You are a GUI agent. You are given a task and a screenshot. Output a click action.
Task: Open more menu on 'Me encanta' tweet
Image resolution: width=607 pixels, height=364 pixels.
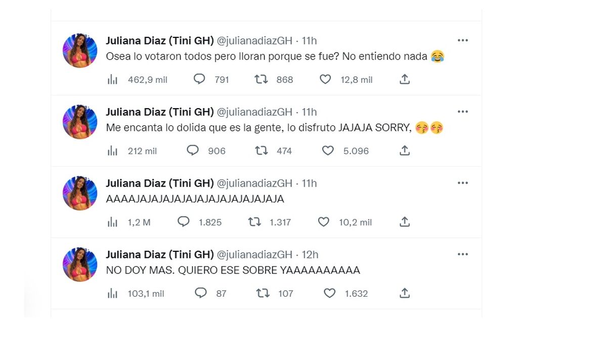click(x=462, y=112)
